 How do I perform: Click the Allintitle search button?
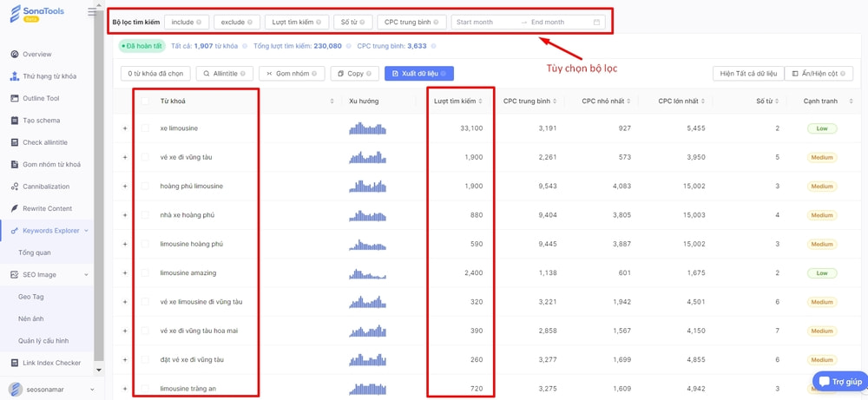tap(224, 74)
